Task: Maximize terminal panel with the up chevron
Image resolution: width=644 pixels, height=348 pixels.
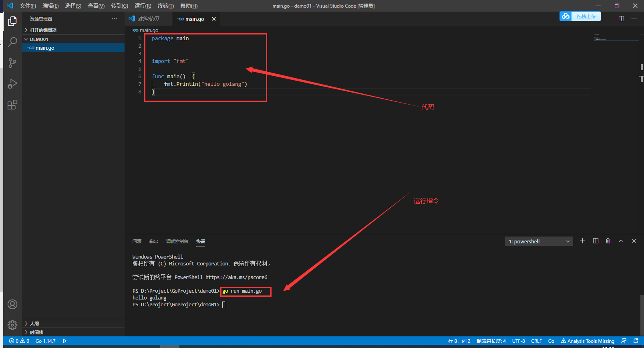Action: [621, 241]
